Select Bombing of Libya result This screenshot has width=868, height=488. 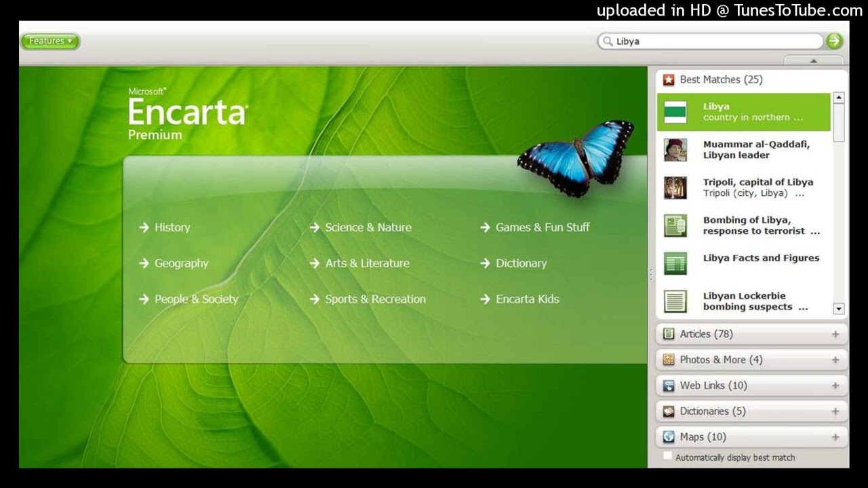click(744, 226)
